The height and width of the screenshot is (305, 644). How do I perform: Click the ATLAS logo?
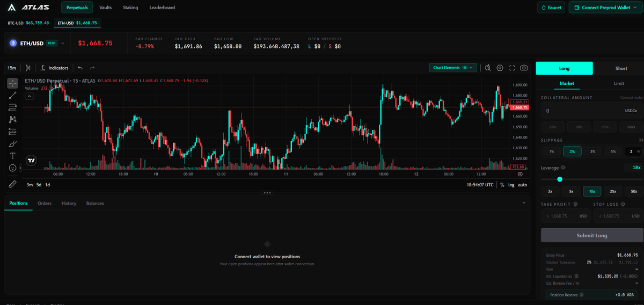30,8
